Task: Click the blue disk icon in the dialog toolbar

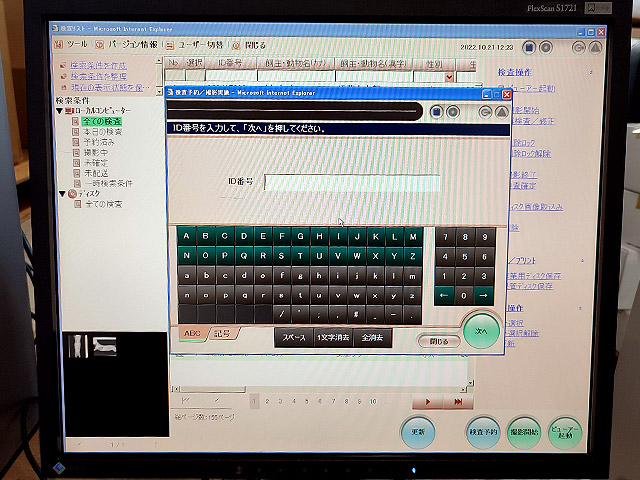Action: click(x=436, y=111)
